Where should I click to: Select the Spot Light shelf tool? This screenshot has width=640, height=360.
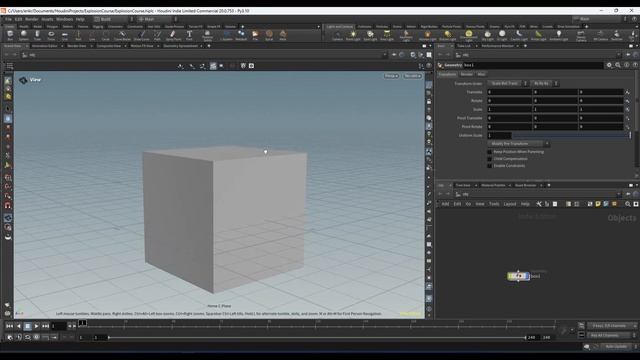pos(370,36)
